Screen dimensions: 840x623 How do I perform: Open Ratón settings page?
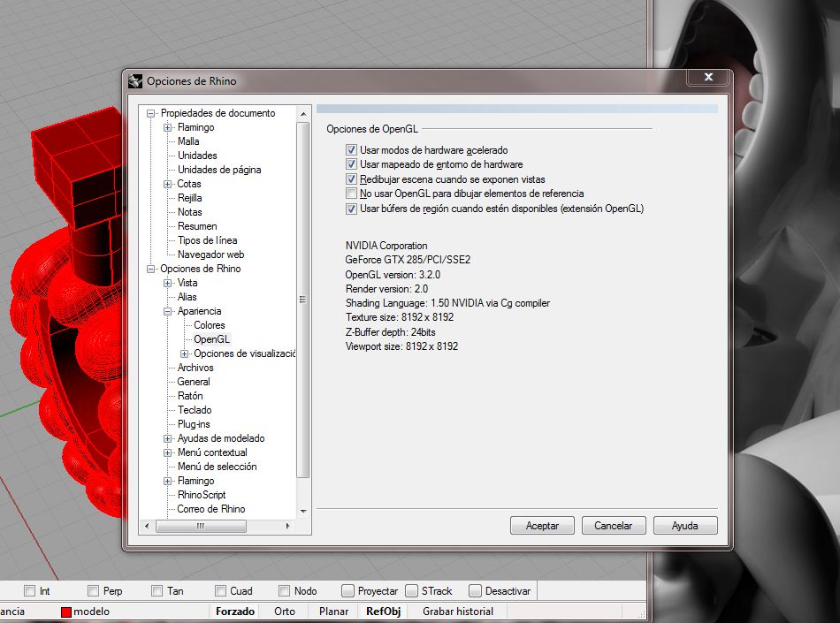190,396
